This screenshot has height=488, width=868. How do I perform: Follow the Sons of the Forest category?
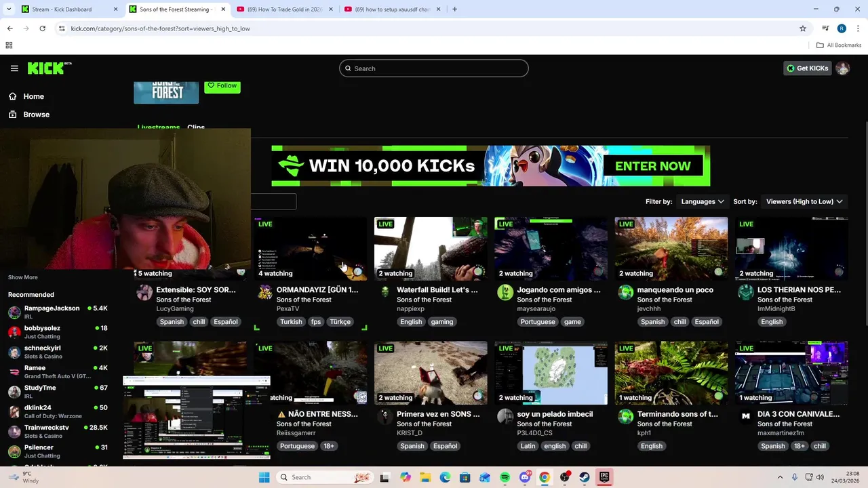[222, 86]
